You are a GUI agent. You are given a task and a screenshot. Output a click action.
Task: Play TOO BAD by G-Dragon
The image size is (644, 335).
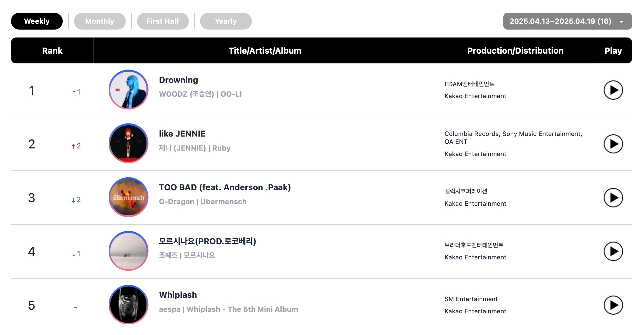click(x=613, y=198)
